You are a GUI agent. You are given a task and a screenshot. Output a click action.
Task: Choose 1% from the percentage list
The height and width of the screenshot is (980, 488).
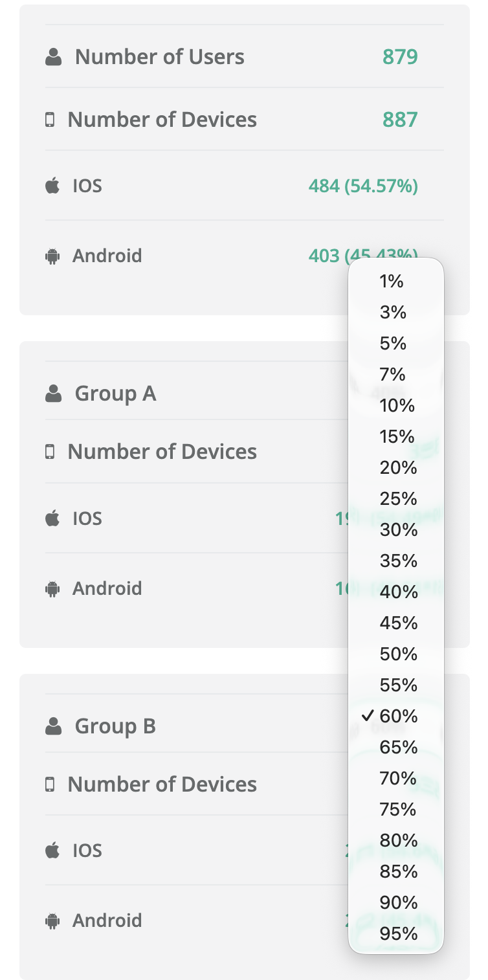pos(392,281)
